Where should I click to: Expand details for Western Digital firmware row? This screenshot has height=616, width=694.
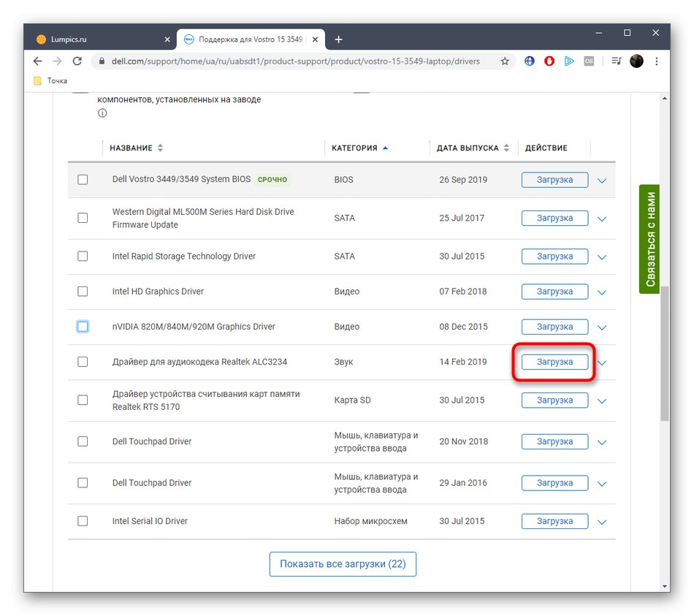coord(602,218)
